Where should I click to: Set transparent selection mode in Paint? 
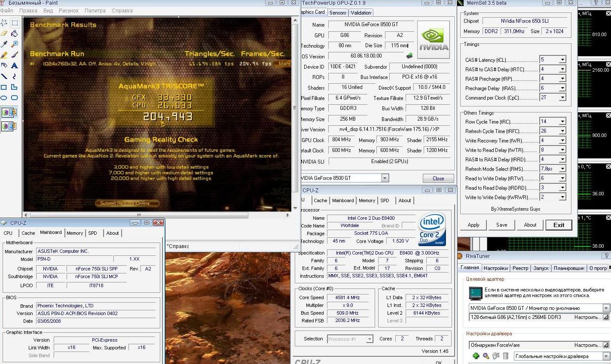tap(9, 126)
